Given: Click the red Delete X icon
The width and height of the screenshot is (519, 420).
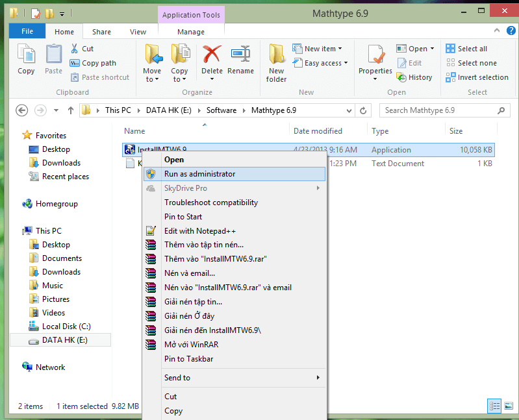Looking at the screenshot, I should click(x=212, y=54).
